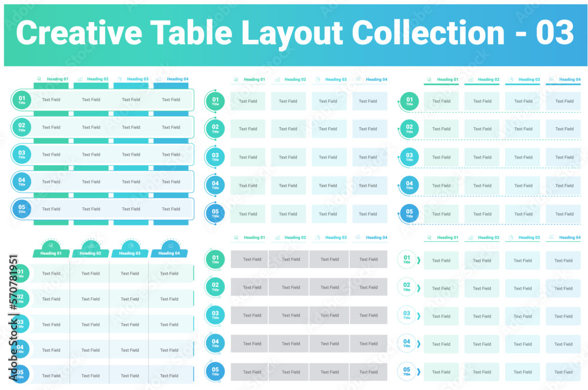Click dashed-underline table row 03 Heading 02 Text Field
This screenshot has height=390, width=588.
[x=482, y=157]
